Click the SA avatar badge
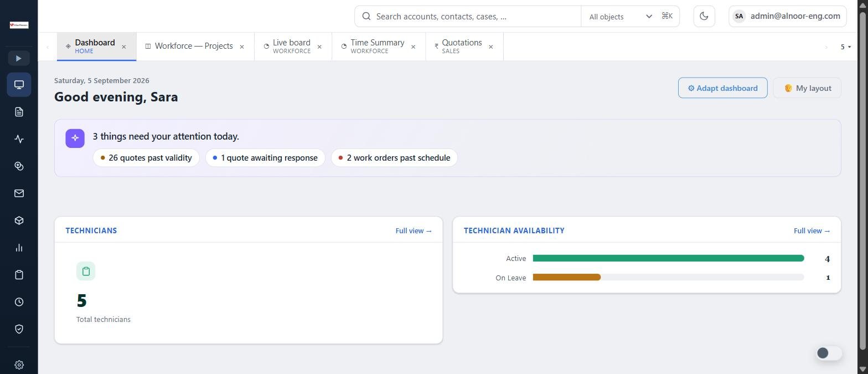Screen dimensions: 868x374 [739, 16]
